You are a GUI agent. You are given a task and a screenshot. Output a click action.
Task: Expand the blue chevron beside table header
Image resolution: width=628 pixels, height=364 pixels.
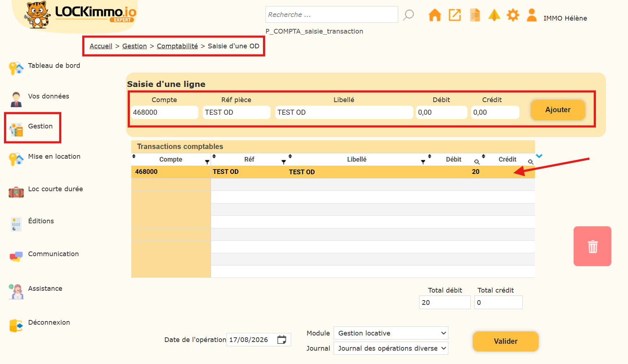tap(539, 156)
